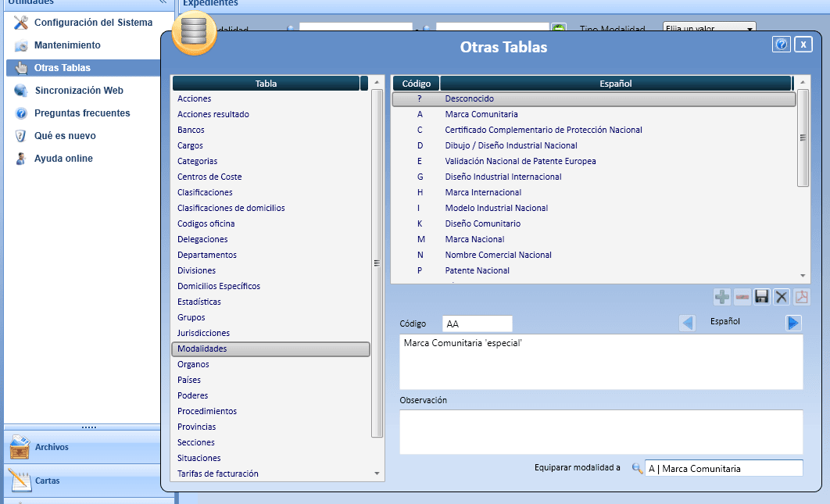Viewport: 830px width, 504px height.
Task: Cancel edits with the X icon
Action: [x=782, y=297]
